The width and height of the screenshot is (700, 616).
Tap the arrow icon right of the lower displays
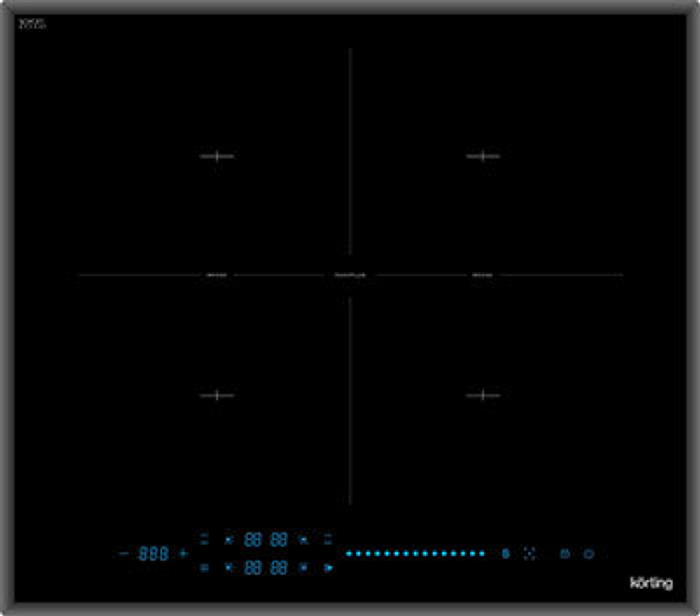tap(328, 568)
